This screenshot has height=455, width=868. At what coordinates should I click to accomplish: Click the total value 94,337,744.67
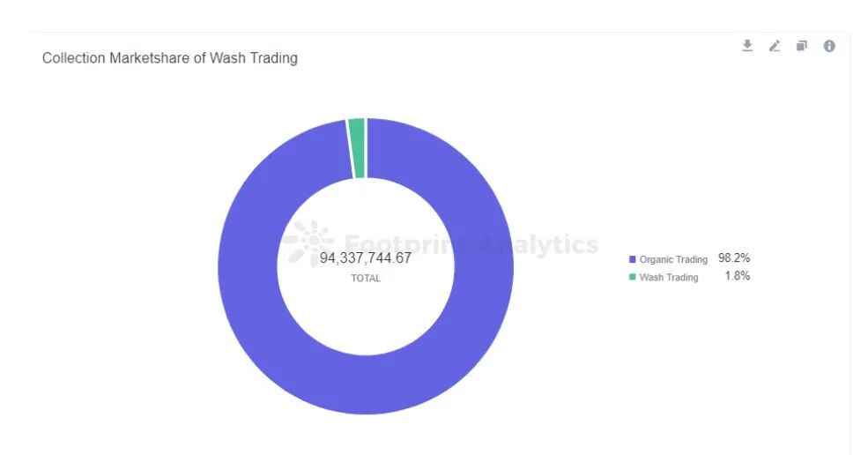coord(366,257)
